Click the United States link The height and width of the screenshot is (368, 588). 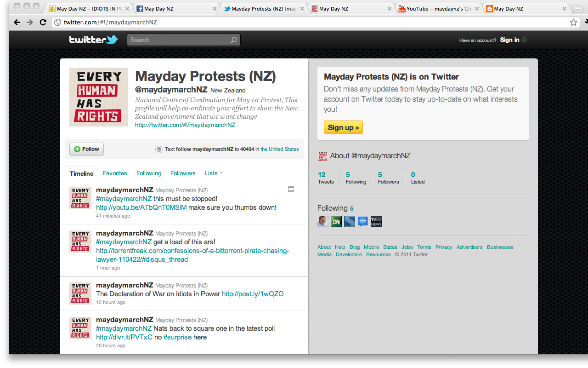point(280,149)
